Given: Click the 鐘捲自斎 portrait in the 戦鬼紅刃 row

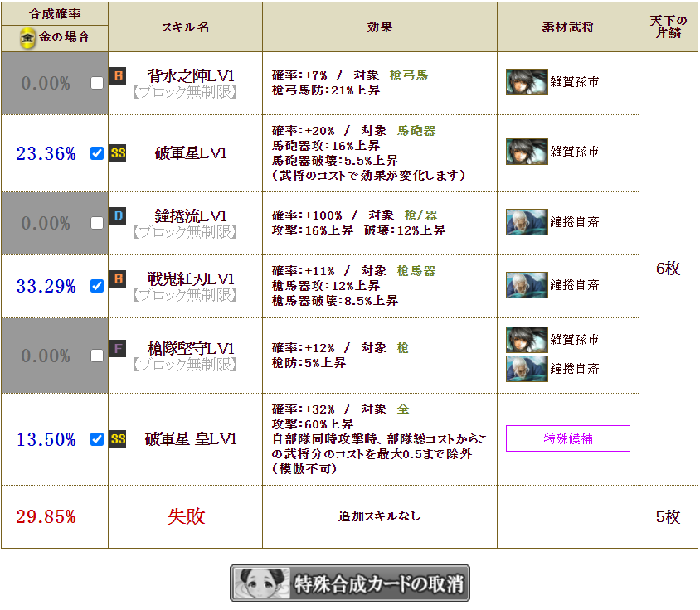Looking at the screenshot, I should click(x=527, y=285).
